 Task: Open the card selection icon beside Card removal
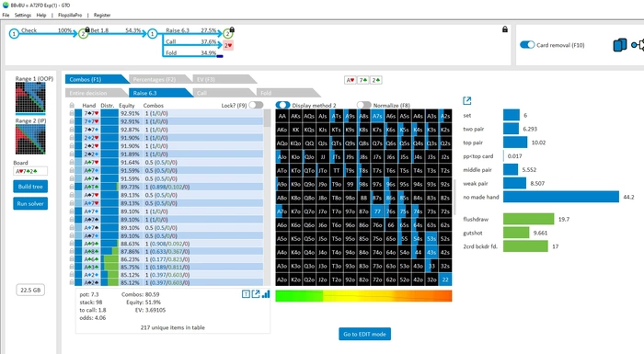pos(620,45)
